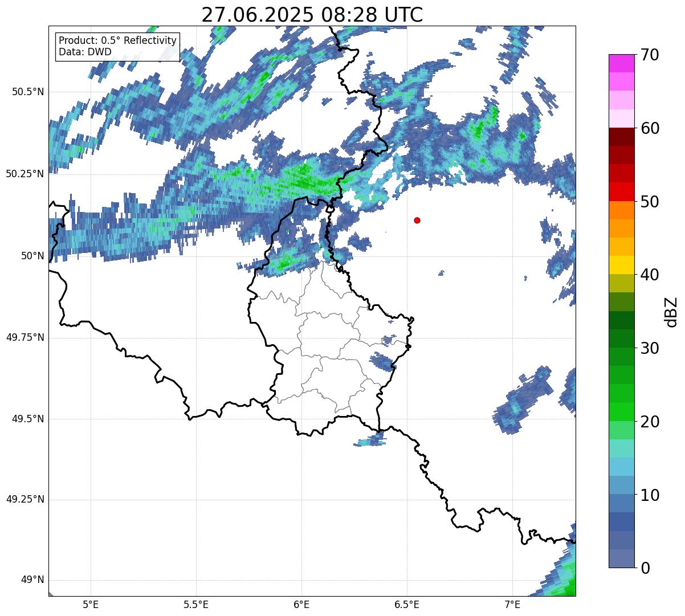The height and width of the screenshot is (616, 685).
Task: Click the 49.5°N latitude label
Action: pyautogui.click(x=28, y=419)
